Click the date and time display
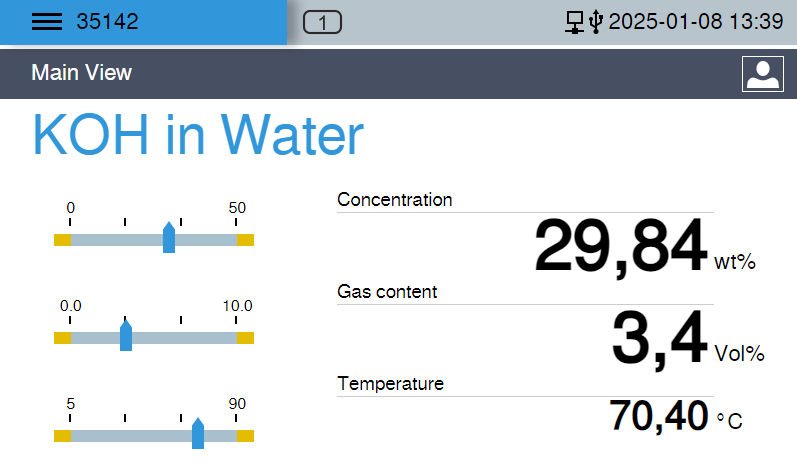Screen dimensions: 797x476 [x=695, y=22]
